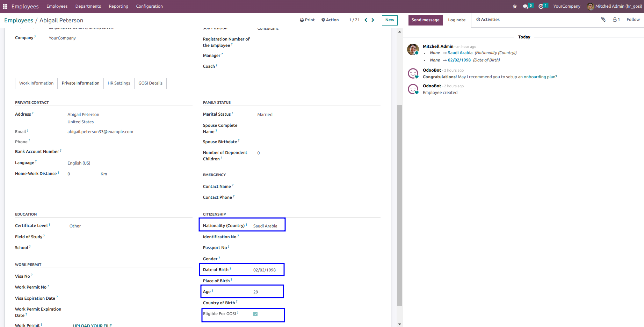Open the apps grid menu icon
644x327 pixels.
point(5,6)
